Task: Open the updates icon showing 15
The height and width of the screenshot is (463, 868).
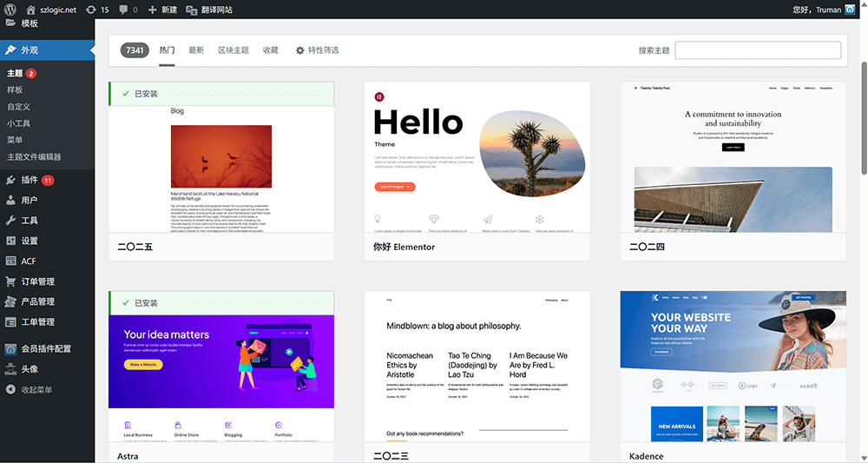Action: [x=91, y=10]
